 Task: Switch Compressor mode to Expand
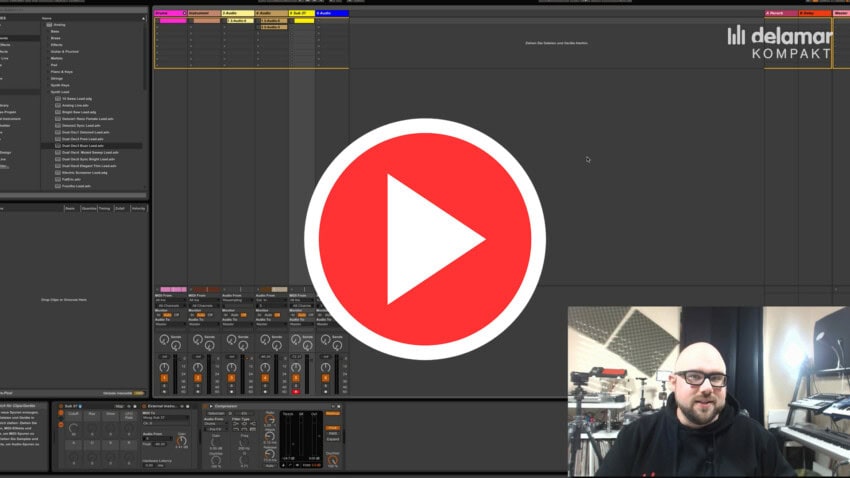click(333, 439)
